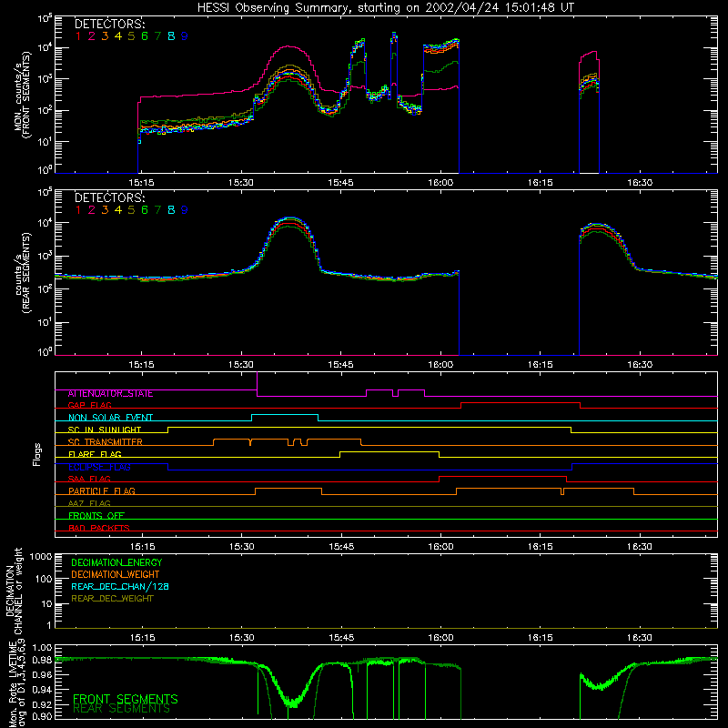Click detector number 7 in front segments legend
728x728 pixels.
point(157,36)
